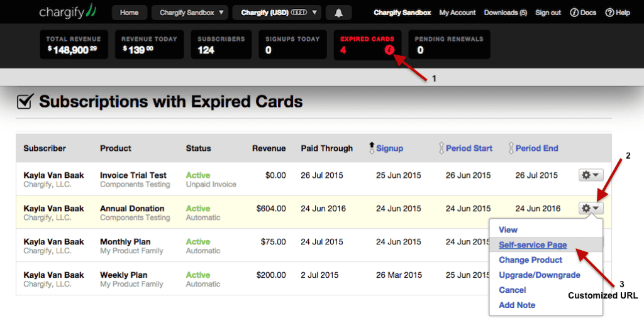Click the Invoice Trial Test product name
The image size is (644, 323).
[x=133, y=175]
